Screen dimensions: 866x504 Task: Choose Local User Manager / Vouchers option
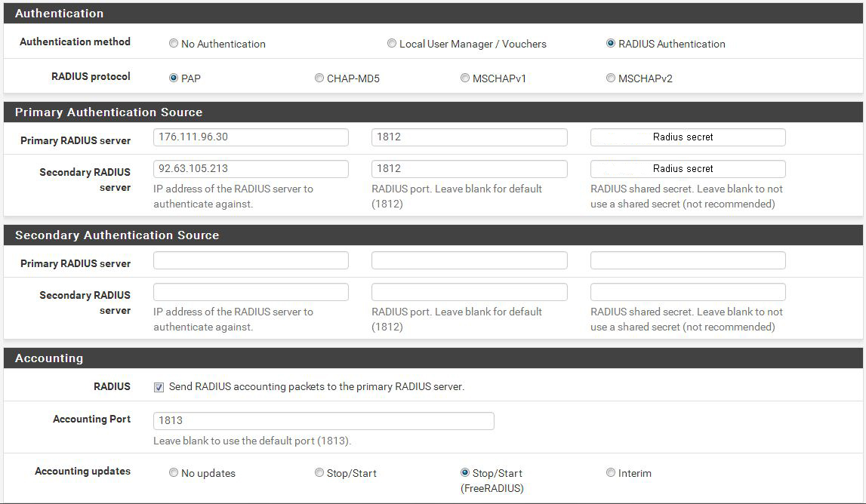click(x=392, y=44)
